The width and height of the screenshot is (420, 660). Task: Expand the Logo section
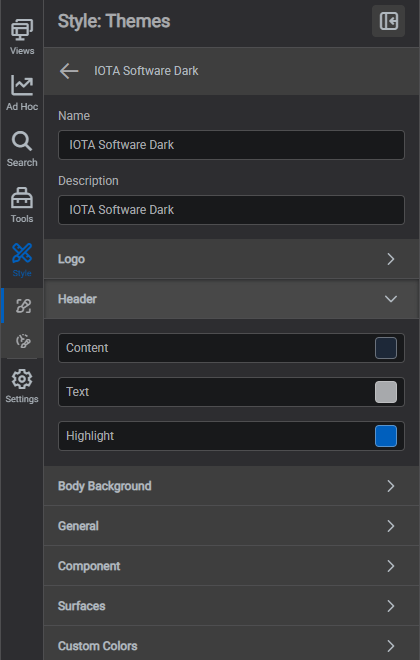pyautogui.click(x=231, y=259)
